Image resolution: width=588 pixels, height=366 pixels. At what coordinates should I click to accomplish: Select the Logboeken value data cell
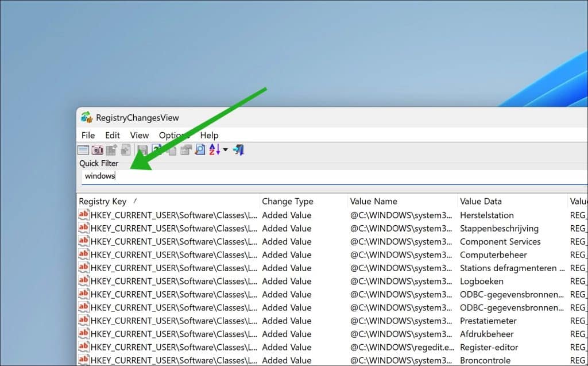[482, 281]
